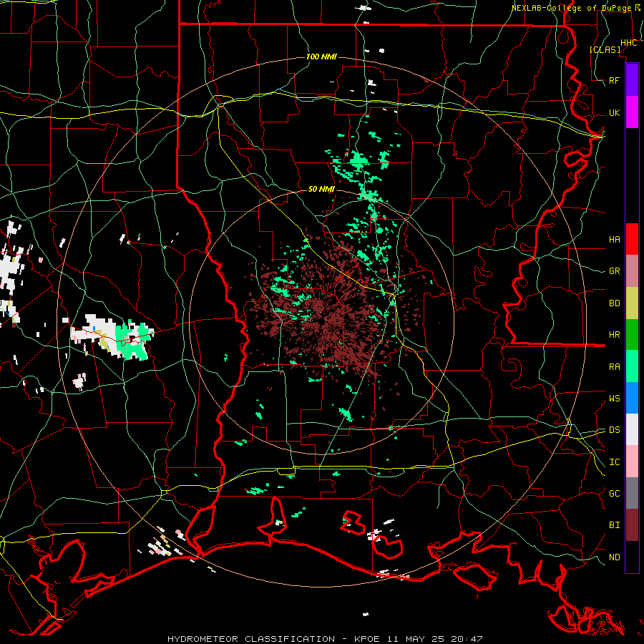
Task: Click the DS white legend swatch
Action: point(632,429)
